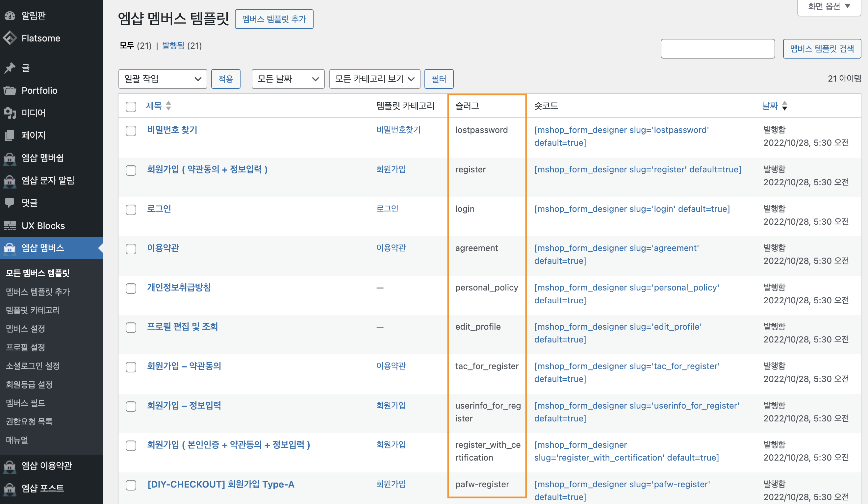Check the 비밀번호 찾기 row checkbox
Screen dimensions: 868x504
tap(131, 131)
